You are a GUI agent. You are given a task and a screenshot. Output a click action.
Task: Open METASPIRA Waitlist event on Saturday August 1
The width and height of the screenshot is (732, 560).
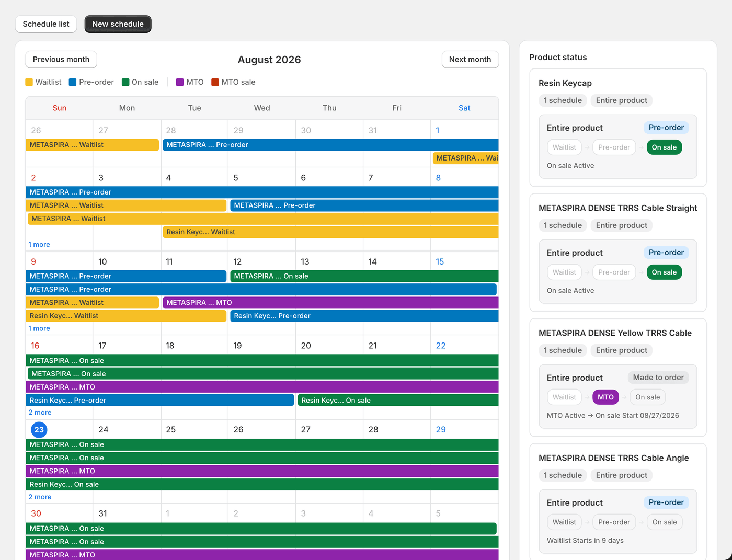pos(465,158)
